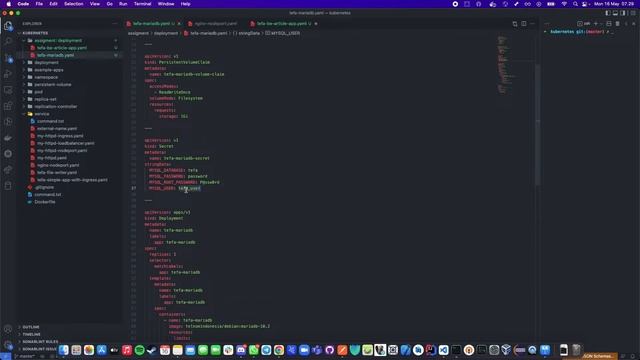The height and width of the screenshot is (360, 640).
Task: Open the Remote Explorer view
Action: pos(8,90)
